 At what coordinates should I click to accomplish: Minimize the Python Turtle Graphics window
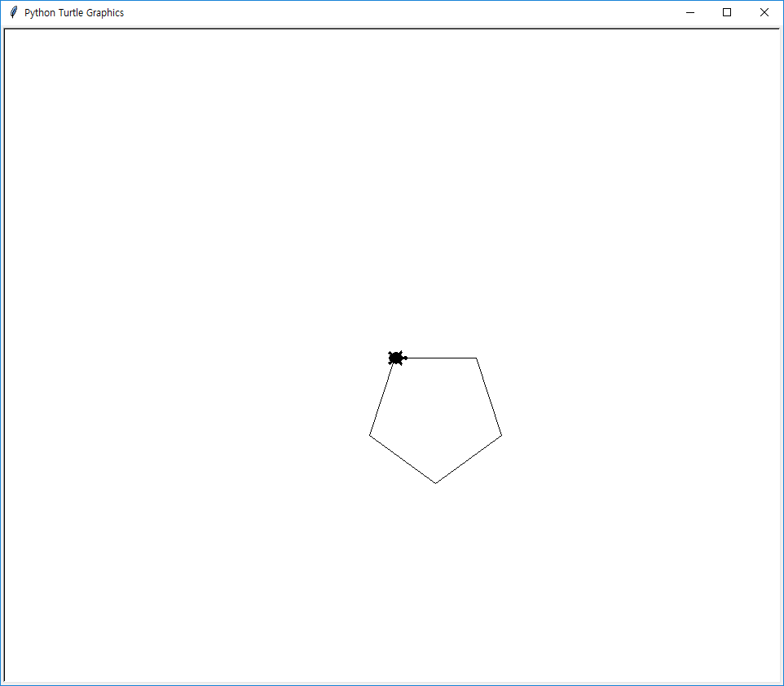pyautogui.click(x=690, y=12)
